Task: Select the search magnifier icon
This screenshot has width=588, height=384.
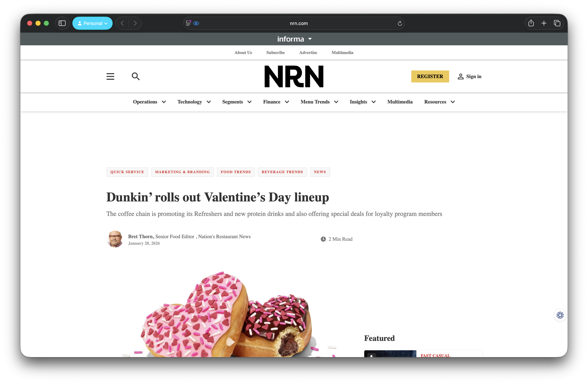Action: coord(136,76)
